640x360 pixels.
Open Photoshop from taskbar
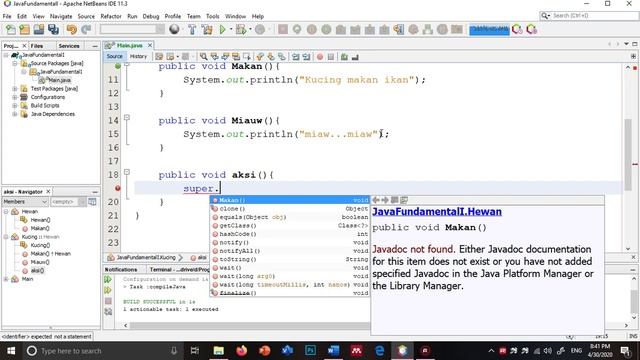[x=311, y=351]
